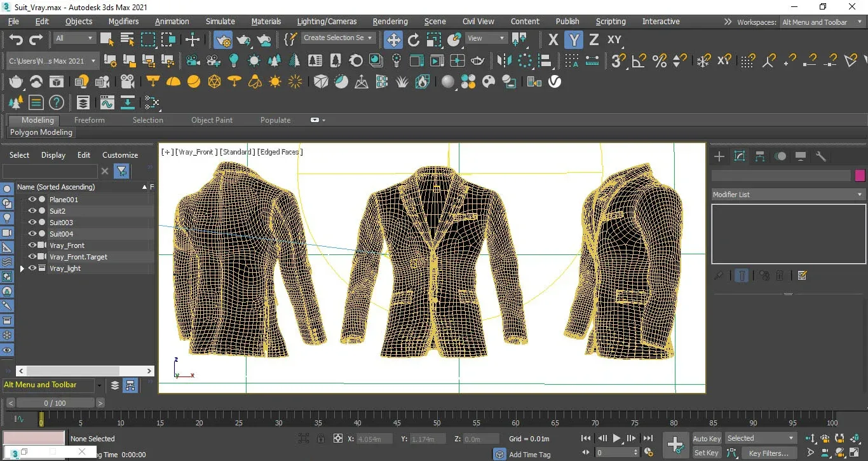Screen dimensions: 868x461
Task: Click the Scene Explorer horizontal scrollbar
Action: tap(72, 371)
